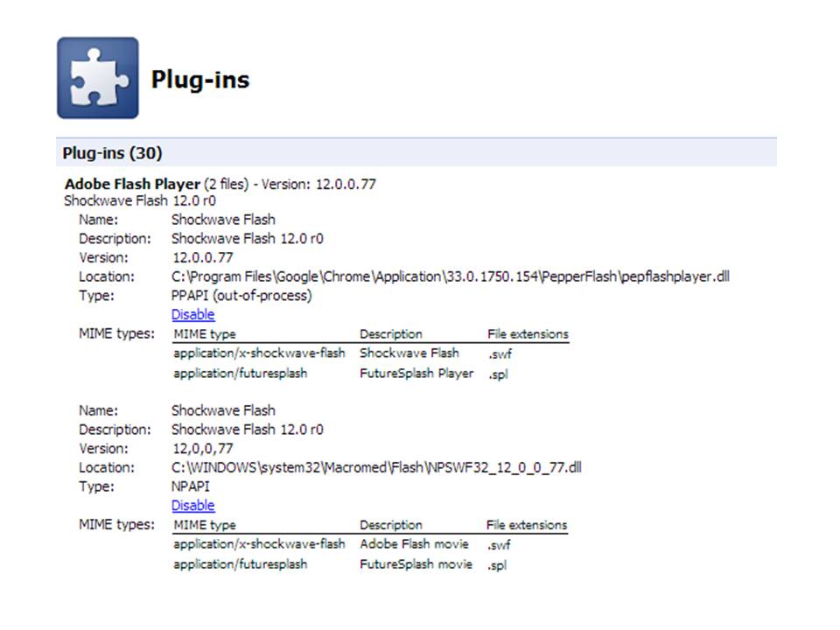Click the Shockwave Flash description in first MIME table
This screenshot has width=840, height=630.
tap(409, 353)
